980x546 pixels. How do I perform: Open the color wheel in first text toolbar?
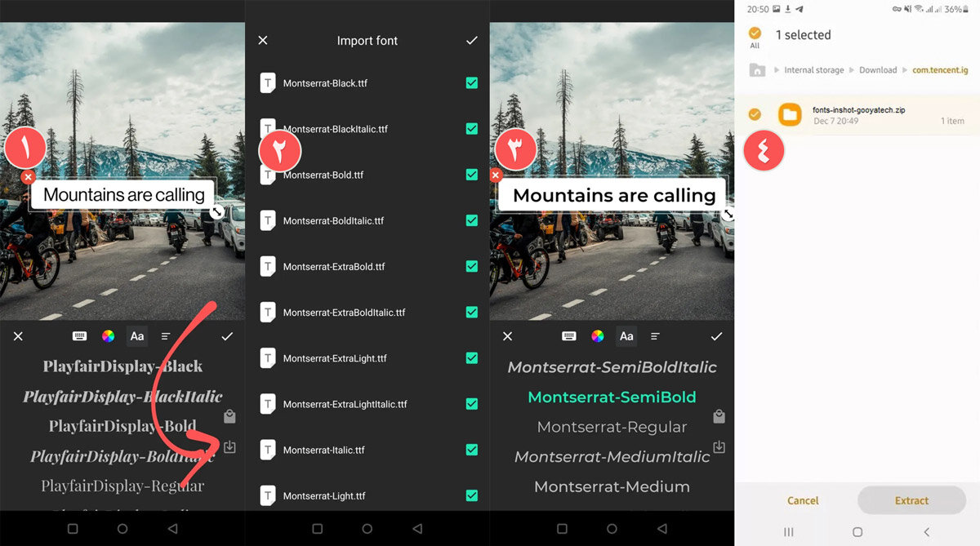coord(108,336)
